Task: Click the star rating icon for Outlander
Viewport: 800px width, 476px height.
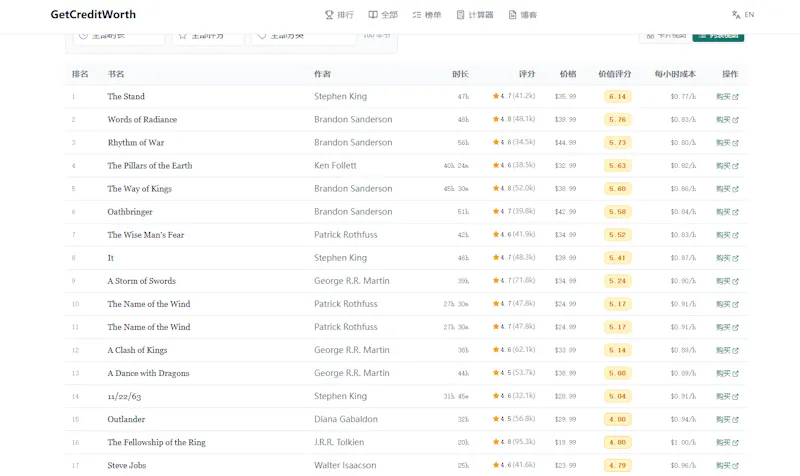Action: (x=495, y=418)
